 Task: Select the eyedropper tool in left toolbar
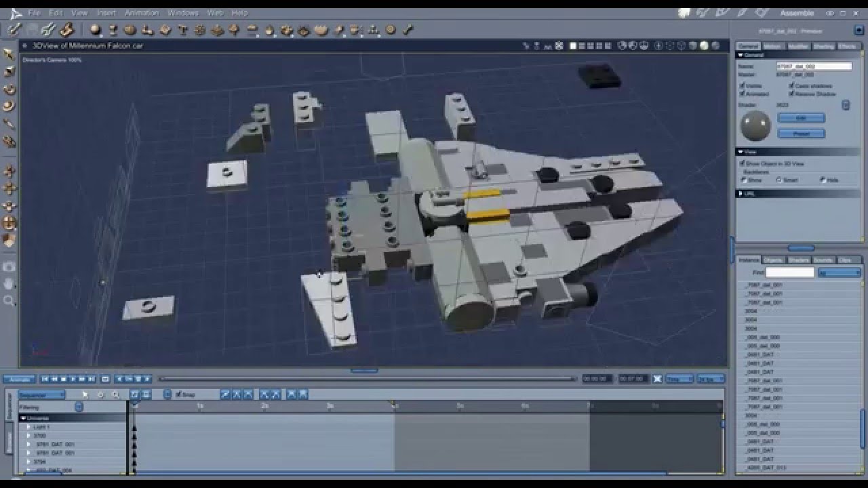coord(9,124)
